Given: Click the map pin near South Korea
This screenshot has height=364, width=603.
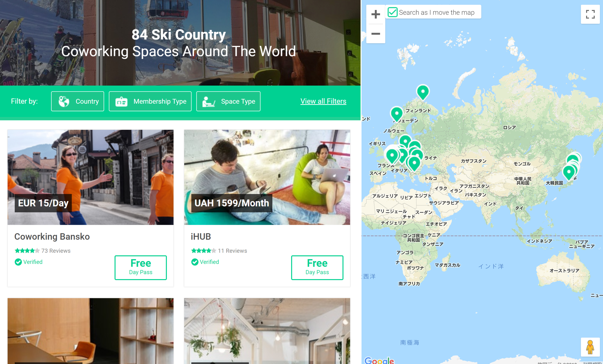Looking at the screenshot, I should [x=569, y=172].
